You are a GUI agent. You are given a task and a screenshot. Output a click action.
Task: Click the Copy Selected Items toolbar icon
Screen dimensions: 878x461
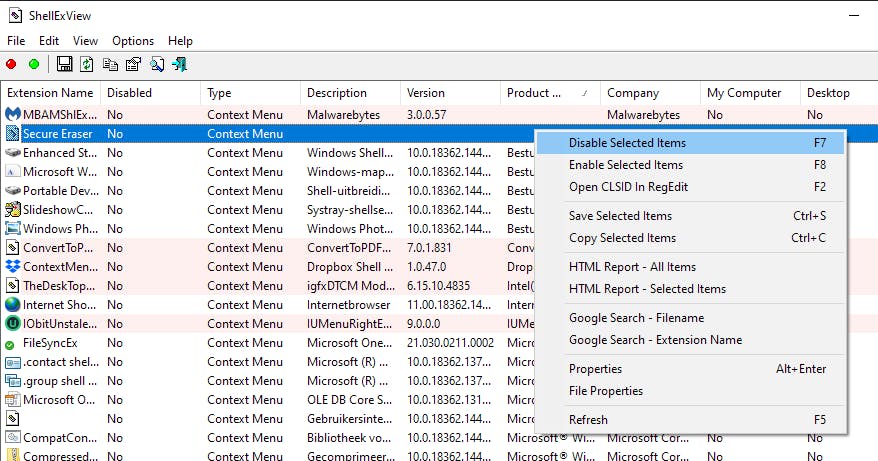[x=110, y=64]
